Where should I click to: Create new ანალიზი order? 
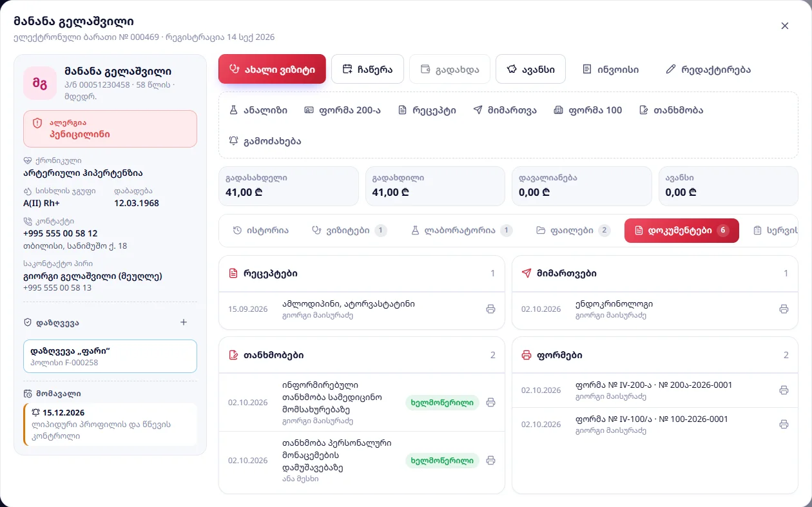click(258, 110)
